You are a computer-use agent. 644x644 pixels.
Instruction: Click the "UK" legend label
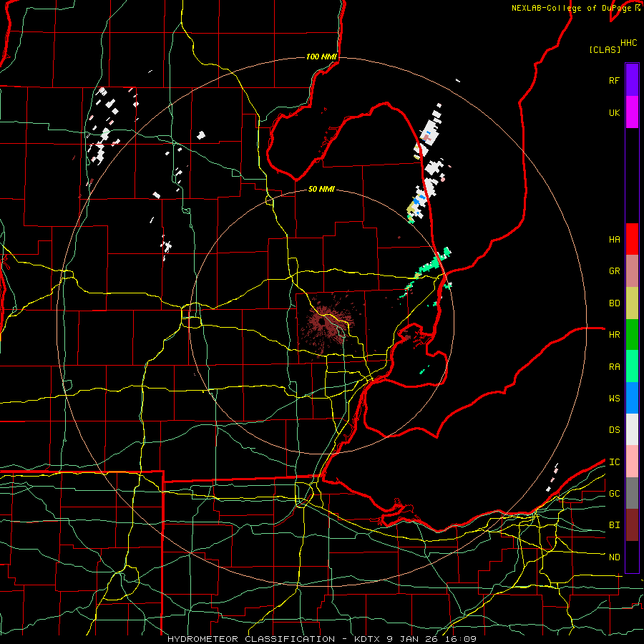tap(614, 112)
